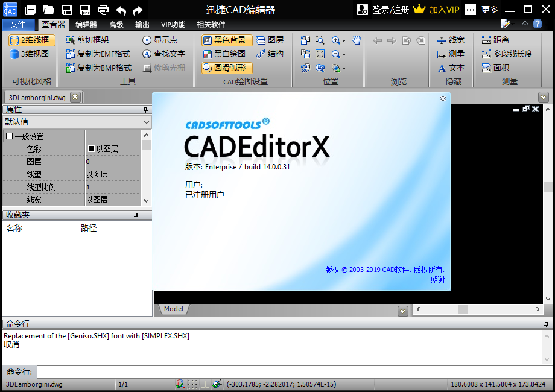This screenshot has width=555, height=392.
Task: Click the 感谢 acknowledgements link
Action: tap(437, 280)
